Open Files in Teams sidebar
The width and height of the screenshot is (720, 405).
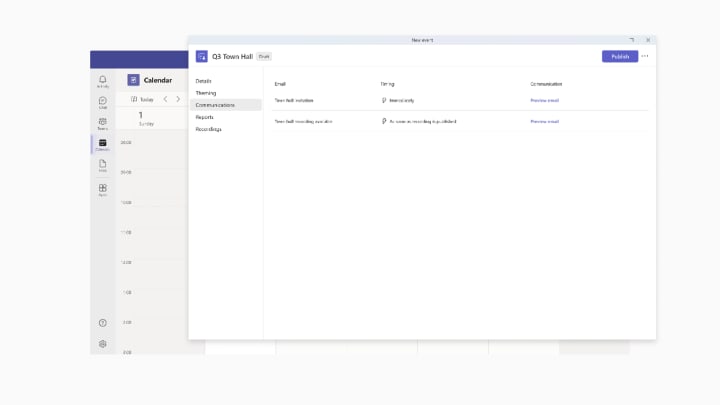(103, 165)
